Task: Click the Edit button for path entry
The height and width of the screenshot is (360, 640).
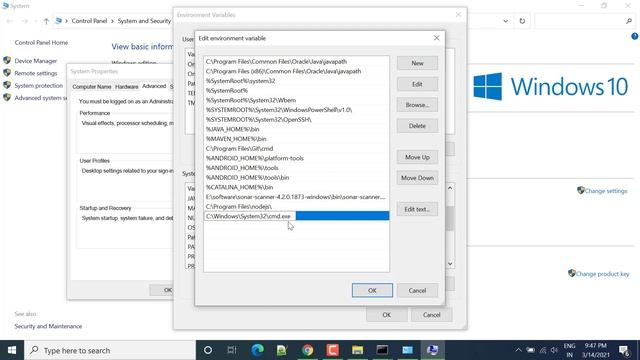Action: coord(417,84)
